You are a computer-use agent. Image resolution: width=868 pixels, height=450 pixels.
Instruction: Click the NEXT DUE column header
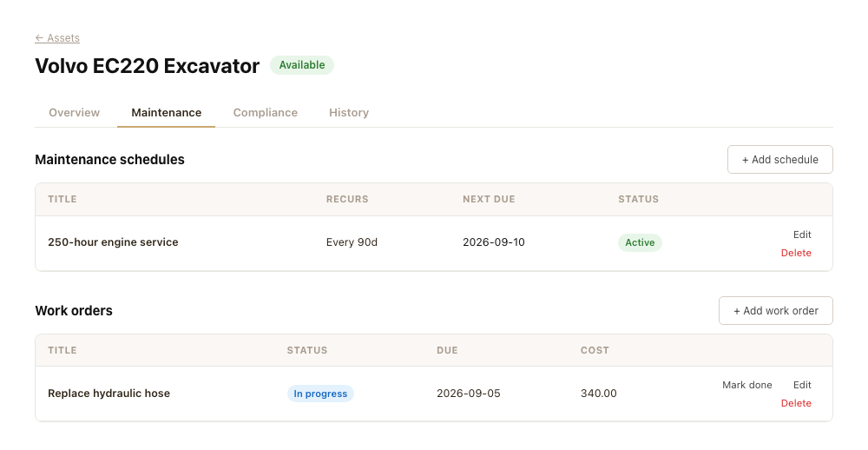pos(489,199)
